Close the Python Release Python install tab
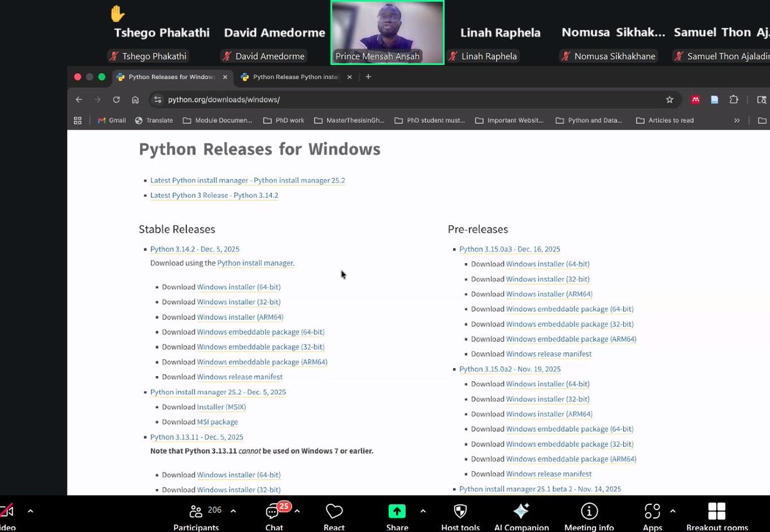770x532 pixels. pos(349,77)
